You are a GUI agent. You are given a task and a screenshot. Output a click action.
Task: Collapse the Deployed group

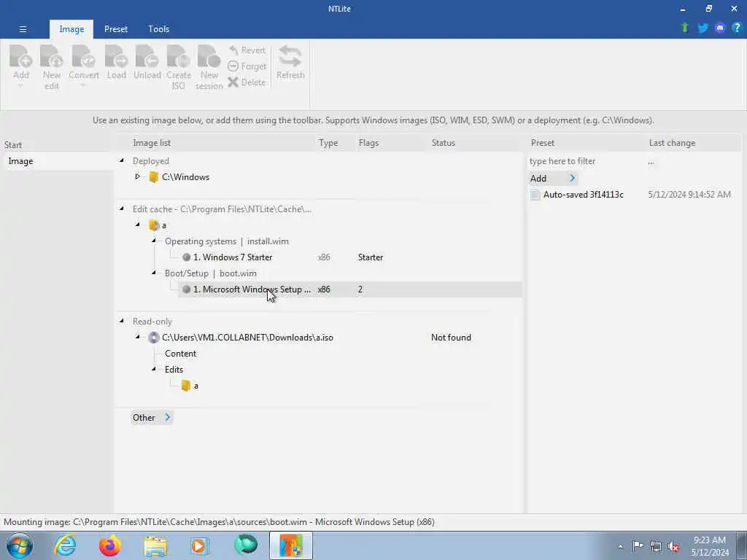[x=122, y=160]
